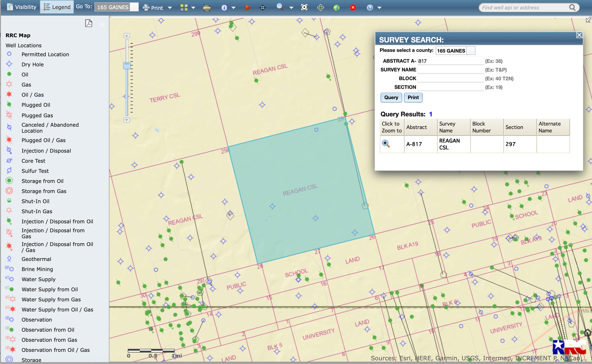The image size is (592, 364).
Task: Select the crosshair locate tool
Action: point(263,8)
